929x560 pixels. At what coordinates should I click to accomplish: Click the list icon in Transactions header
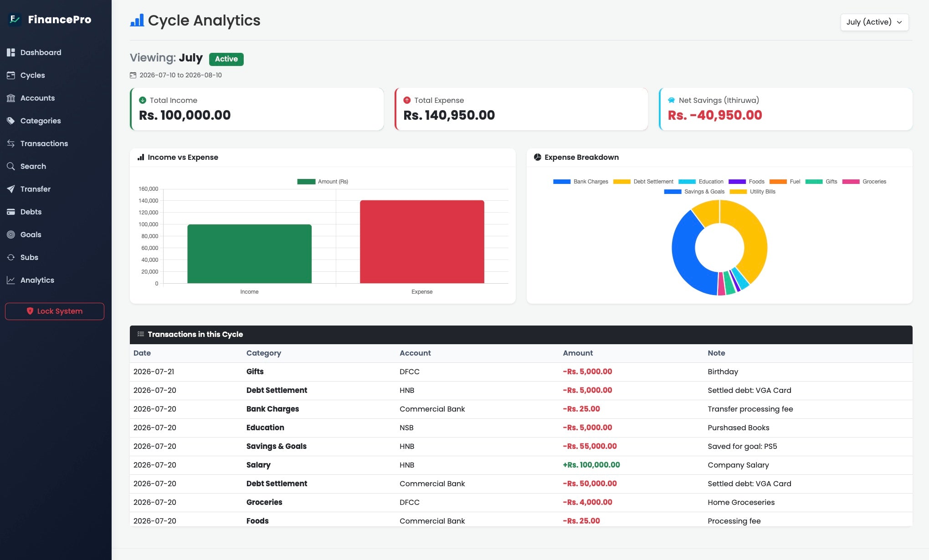pyautogui.click(x=141, y=334)
